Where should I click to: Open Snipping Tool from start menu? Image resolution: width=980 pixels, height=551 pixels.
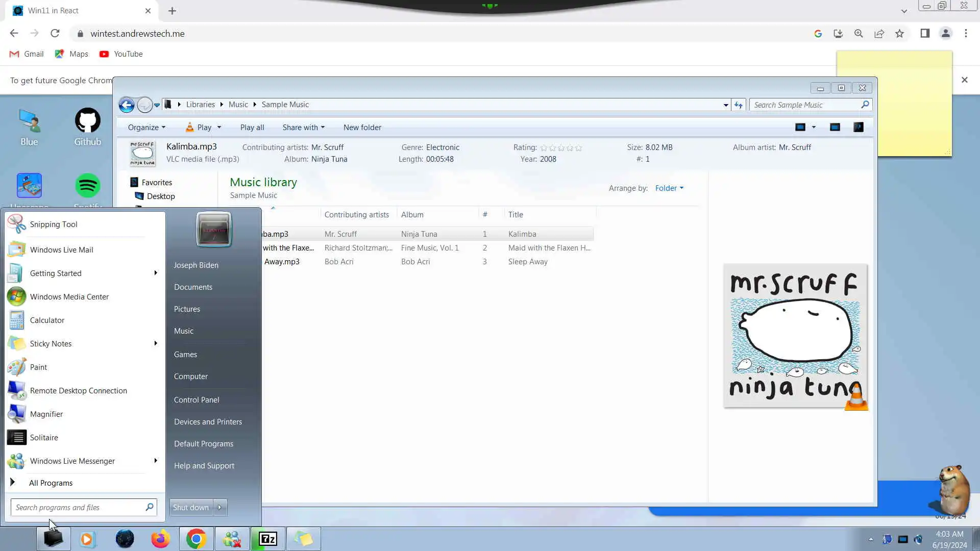tap(53, 224)
